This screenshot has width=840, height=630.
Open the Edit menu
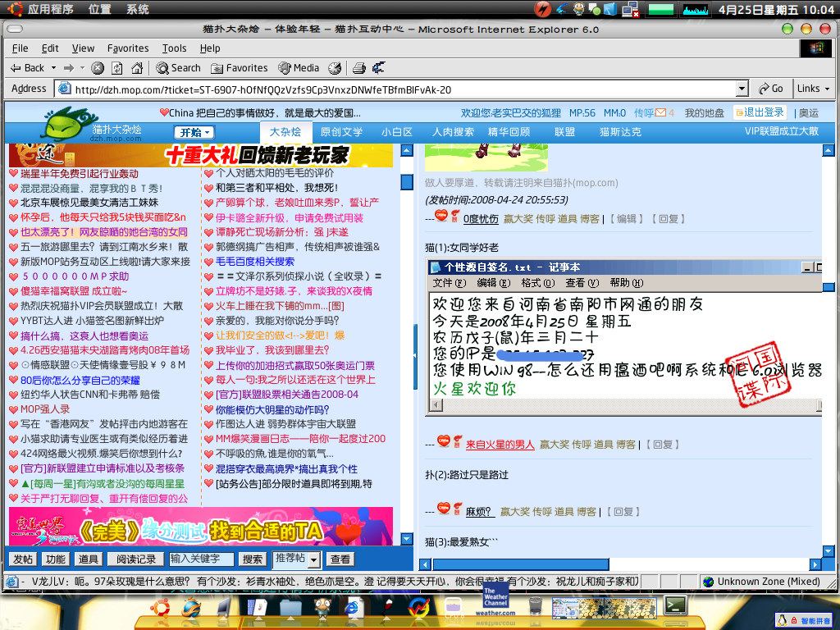[50, 48]
